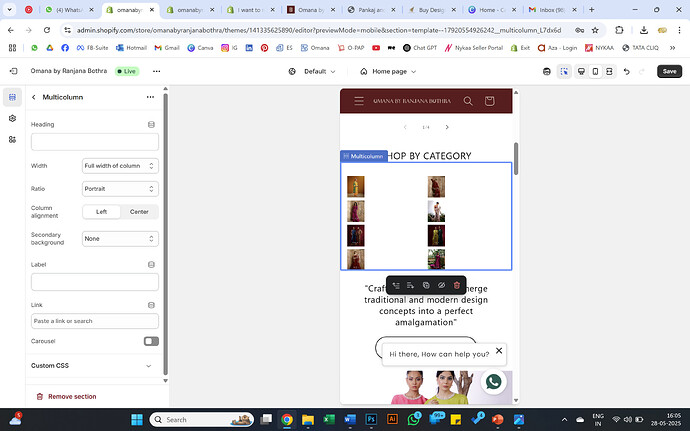Switch to 'I want to' browser tab
690x431 pixels.
250,10
